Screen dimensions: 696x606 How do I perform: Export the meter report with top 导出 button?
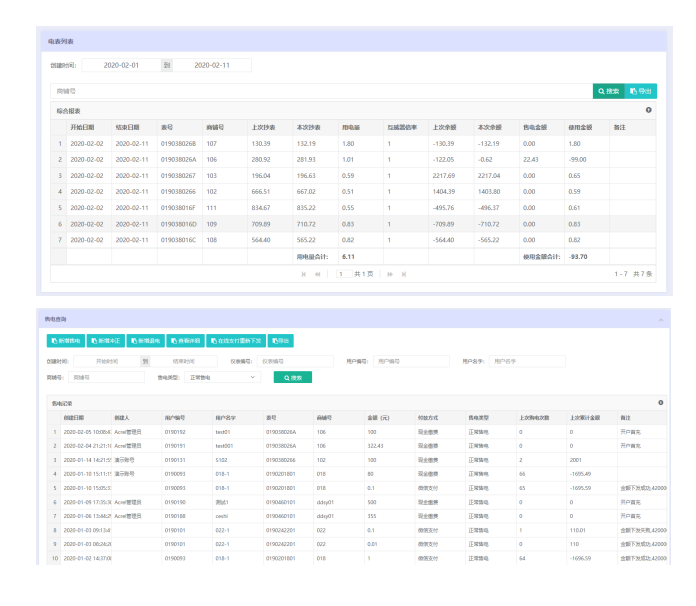click(x=641, y=91)
